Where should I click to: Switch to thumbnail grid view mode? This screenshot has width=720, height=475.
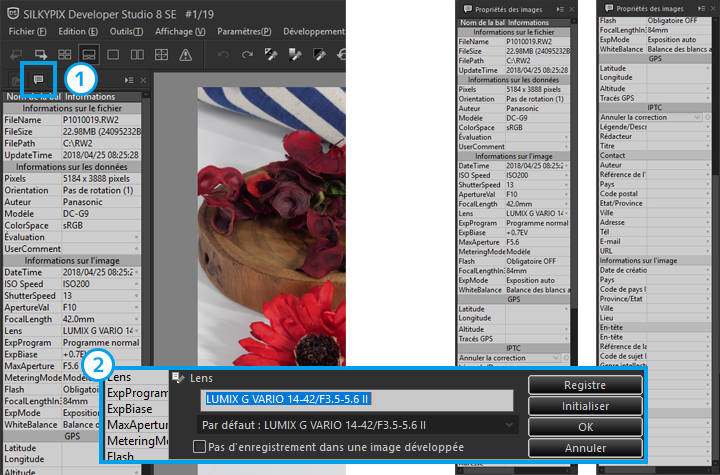click(x=65, y=53)
